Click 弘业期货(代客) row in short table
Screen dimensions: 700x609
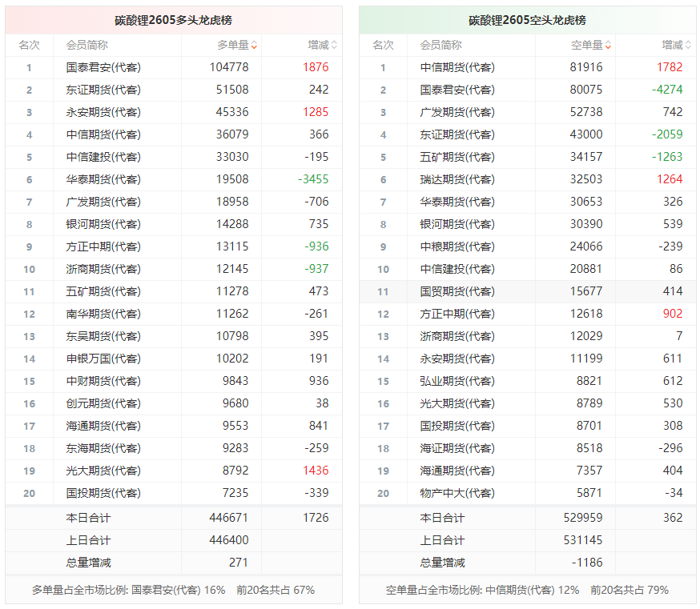click(x=528, y=381)
